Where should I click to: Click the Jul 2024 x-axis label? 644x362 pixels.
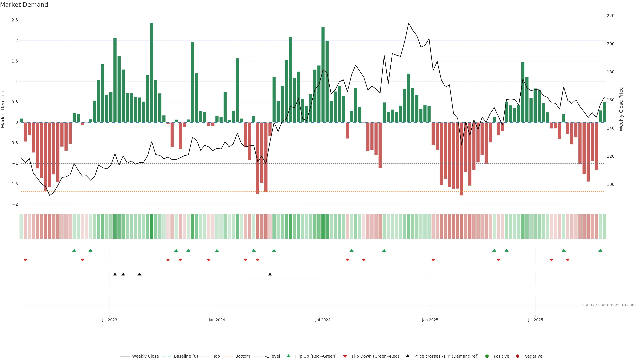click(323, 320)
